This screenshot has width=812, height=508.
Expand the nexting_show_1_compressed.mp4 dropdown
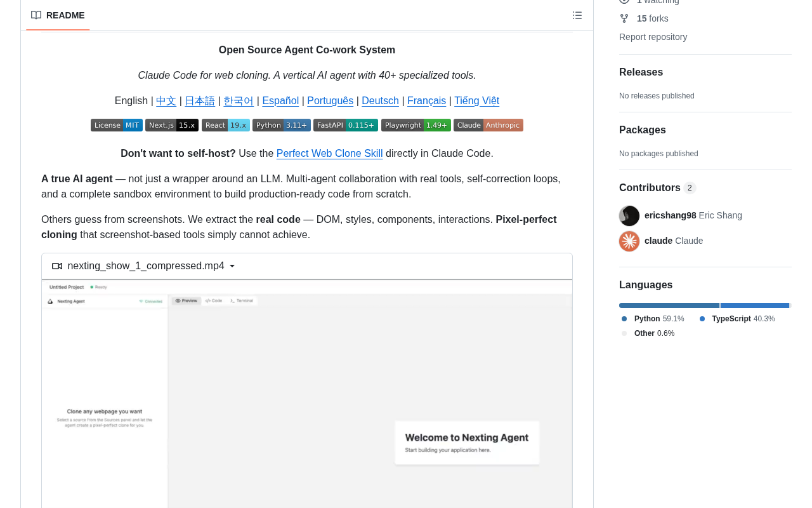(232, 266)
